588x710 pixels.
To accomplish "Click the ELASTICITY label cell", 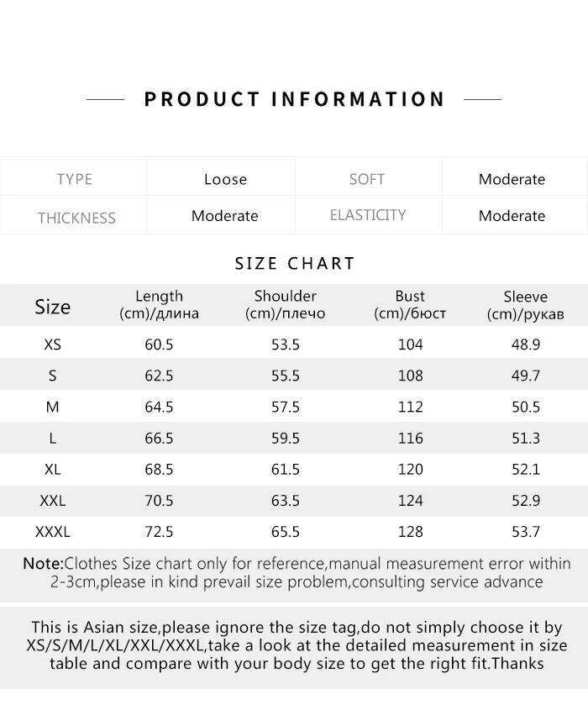I will tap(368, 215).
